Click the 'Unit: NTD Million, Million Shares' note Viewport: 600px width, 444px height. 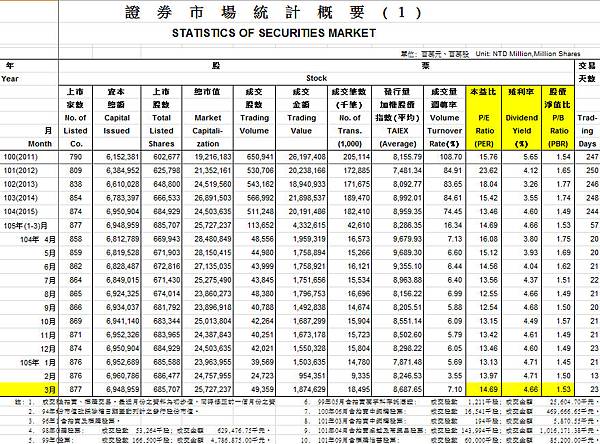coord(528,54)
